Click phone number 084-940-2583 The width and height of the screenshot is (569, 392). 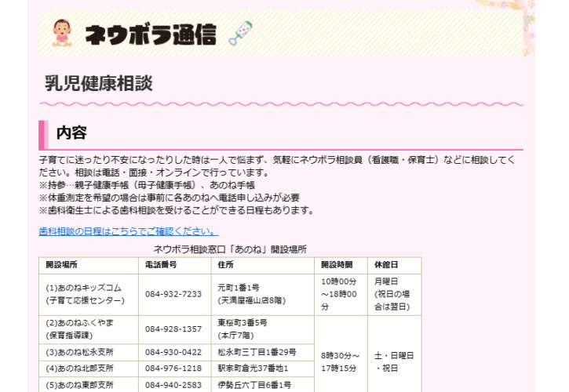tap(173, 385)
